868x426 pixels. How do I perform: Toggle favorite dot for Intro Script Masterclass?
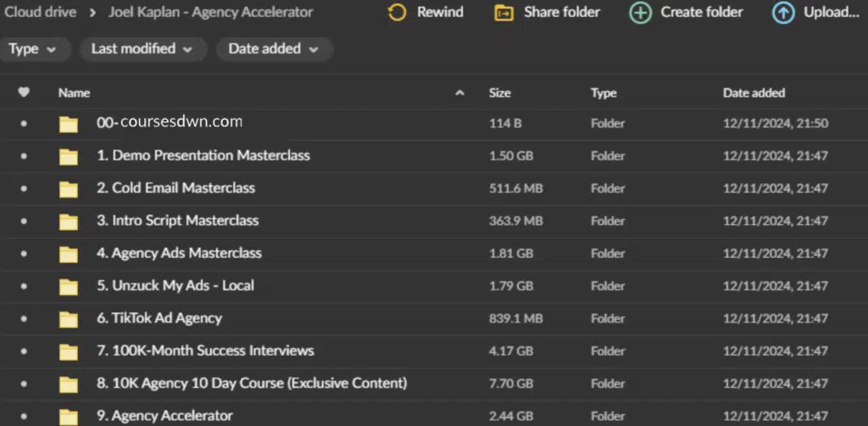pos(23,221)
